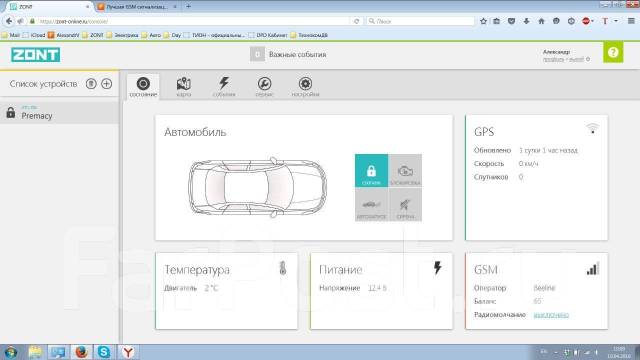Select the Premacy device

point(59,112)
